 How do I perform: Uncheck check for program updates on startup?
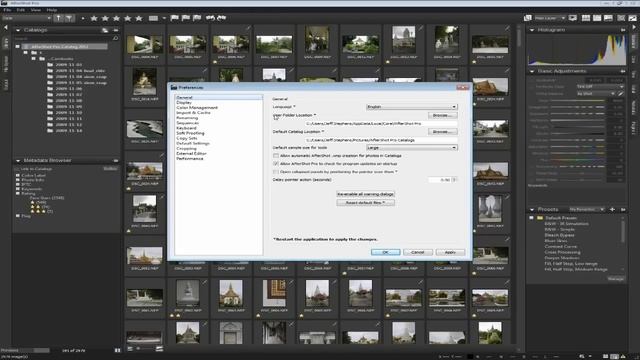(x=276, y=163)
